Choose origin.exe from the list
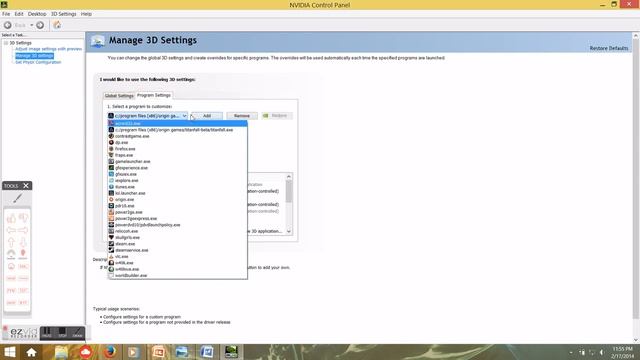Image resolution: width=640 pixels, height=360 pixels. [178, 200]
